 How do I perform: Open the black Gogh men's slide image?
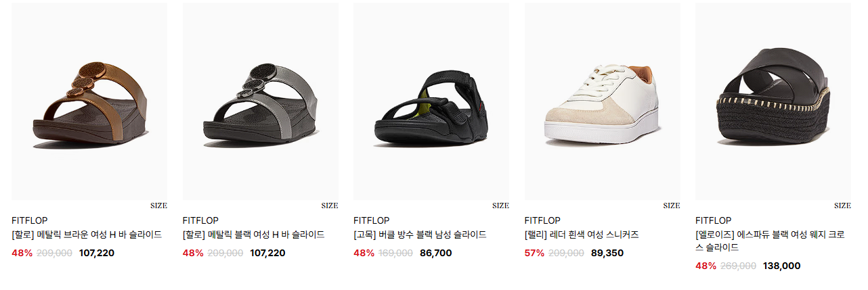[x=431, y=101]
